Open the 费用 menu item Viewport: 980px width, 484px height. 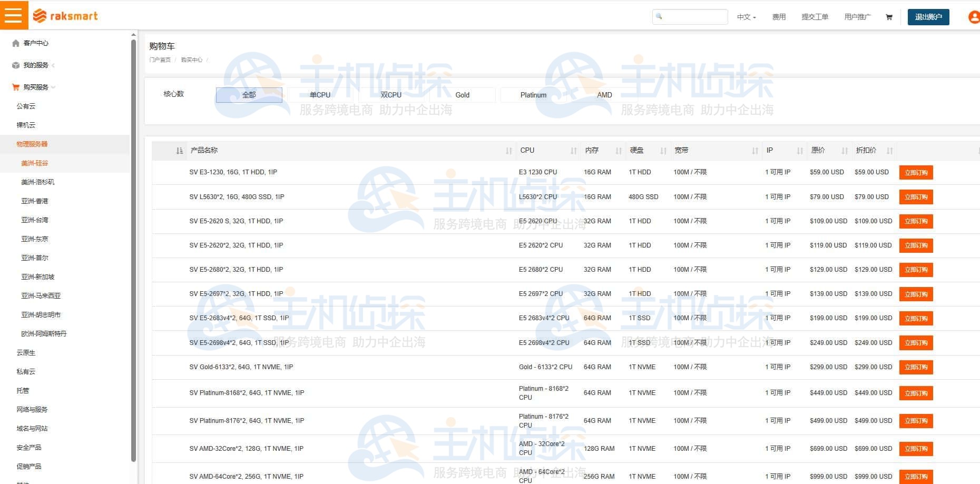click(779, 16)
